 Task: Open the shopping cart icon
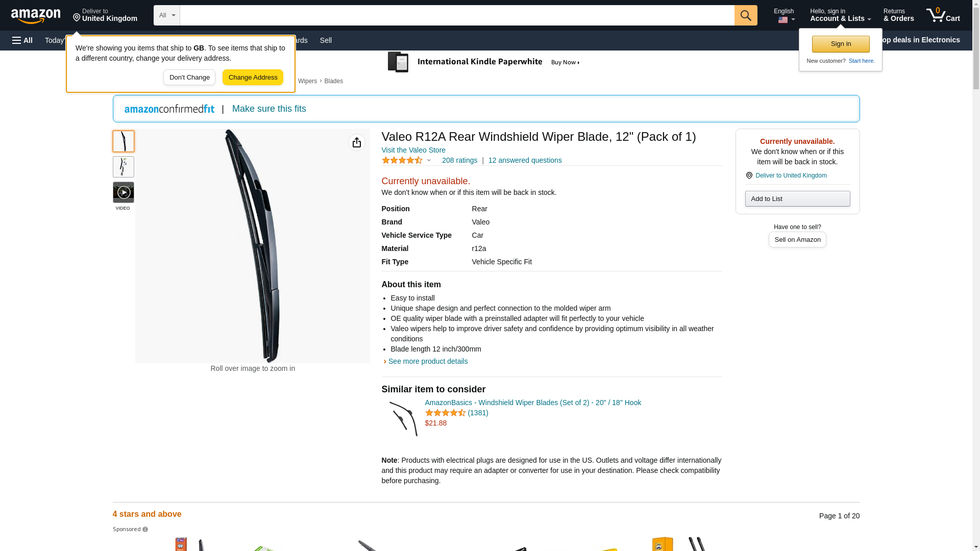pos(943,15)
